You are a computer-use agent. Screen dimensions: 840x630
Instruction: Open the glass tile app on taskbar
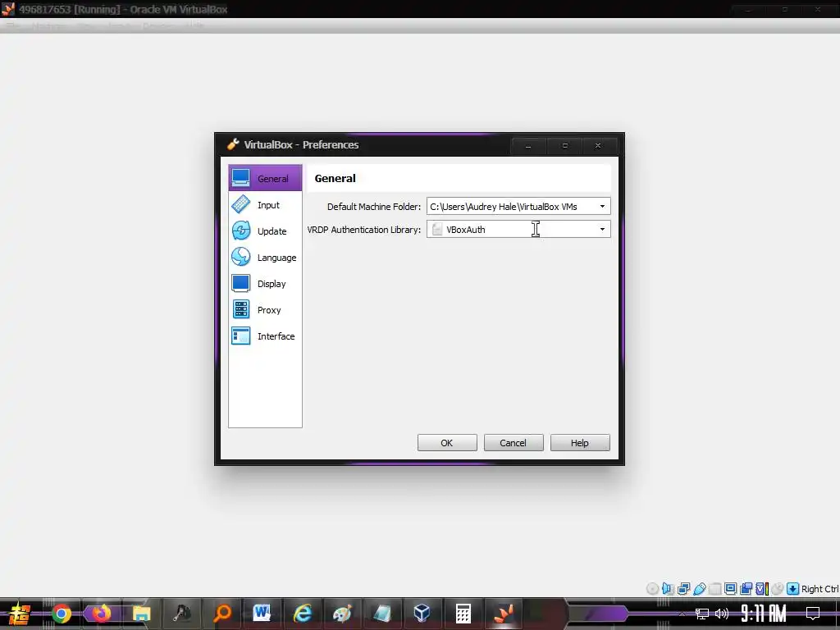tap(382, 614)
